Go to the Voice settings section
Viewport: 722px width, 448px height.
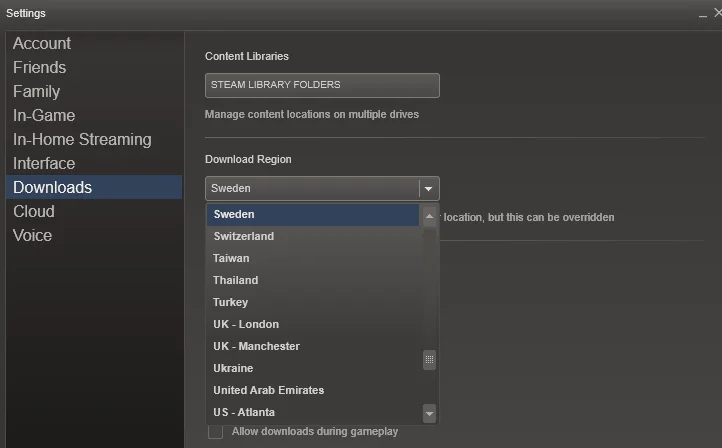pos(93,235)
